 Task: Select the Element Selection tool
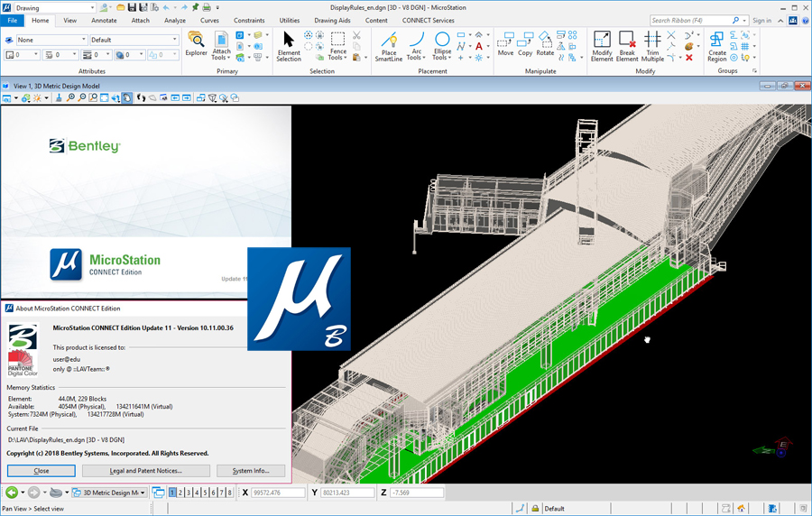coord(289,46)
